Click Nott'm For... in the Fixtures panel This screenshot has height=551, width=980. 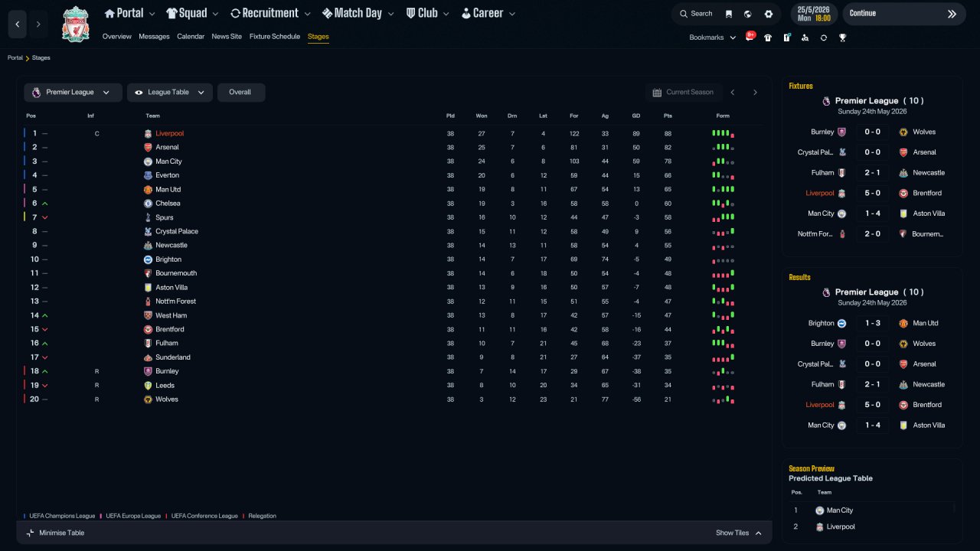[x=815, y=234]
